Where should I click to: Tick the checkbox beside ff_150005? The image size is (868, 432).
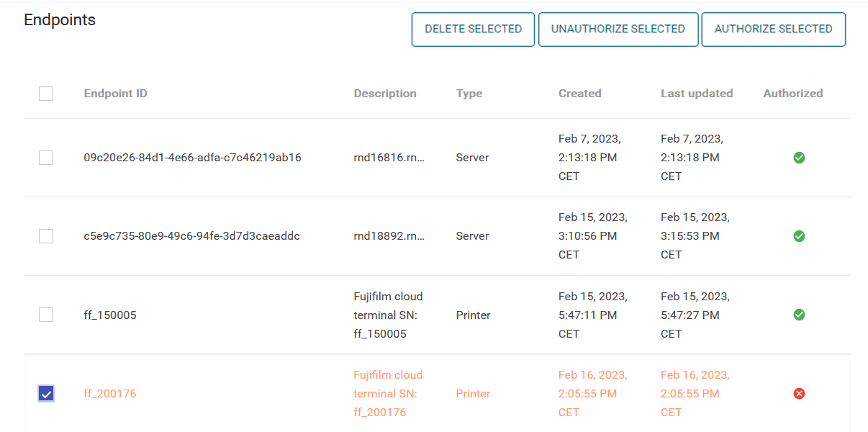coord(46,315)
